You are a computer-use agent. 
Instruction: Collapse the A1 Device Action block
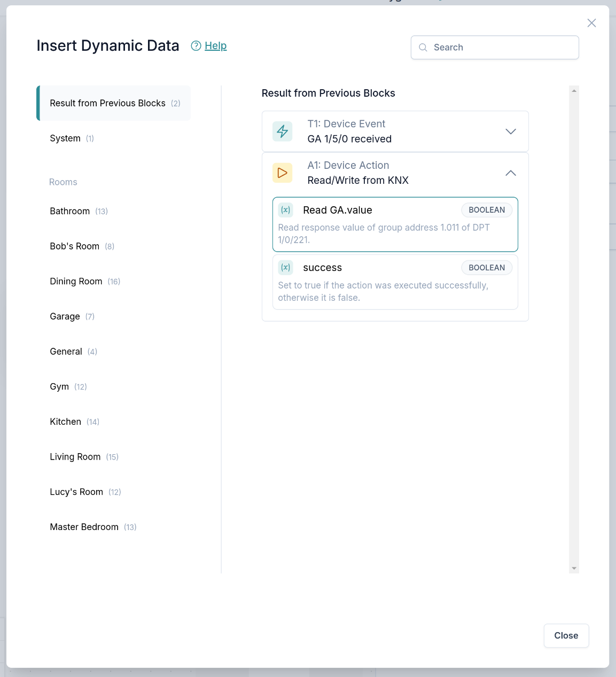point(510,173)
